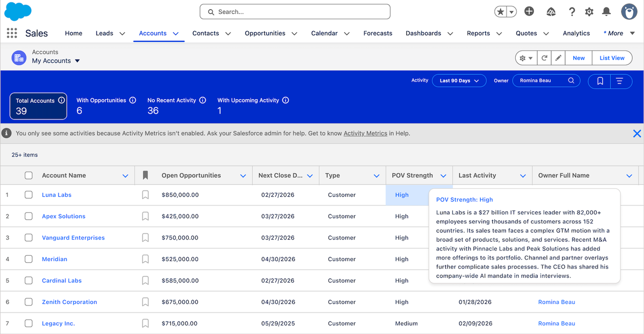Edit list with the pencil icon
This screenshot has width=644, height=334.
click(x=558, y=58)
